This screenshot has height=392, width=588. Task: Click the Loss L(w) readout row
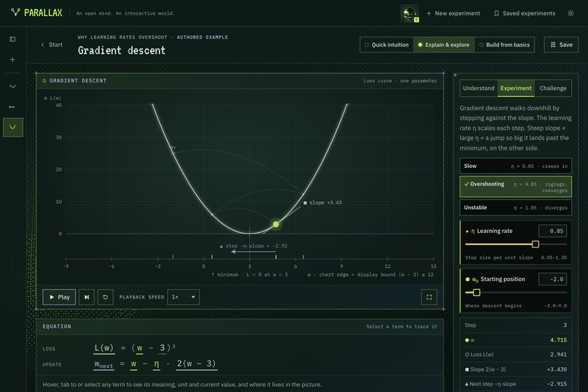pos(516,355)
